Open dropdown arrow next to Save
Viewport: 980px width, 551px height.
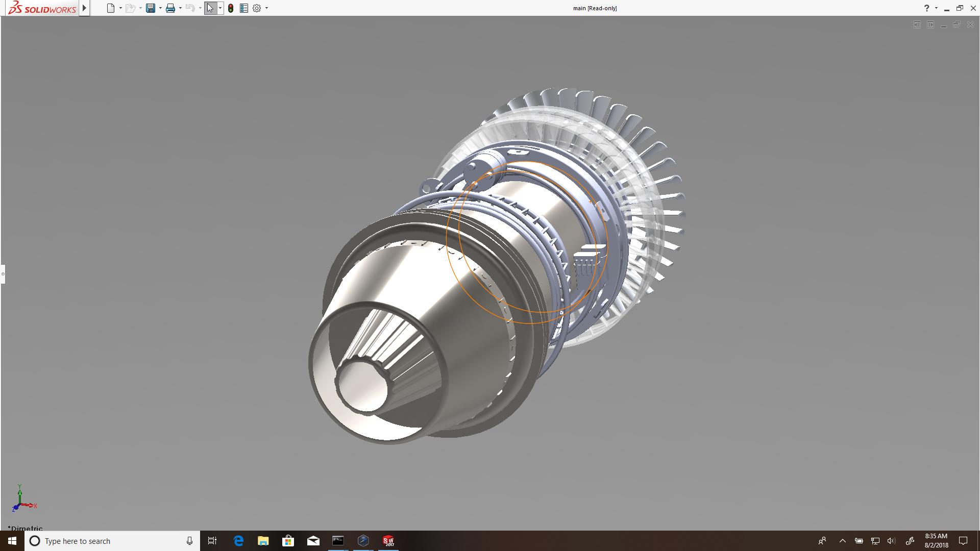160,8
